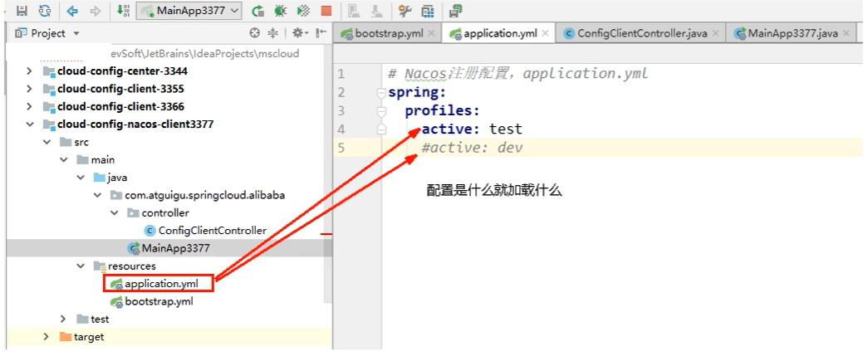Collapse the src folder
Viewport: 868px width, 361px height.
[47, 142]
